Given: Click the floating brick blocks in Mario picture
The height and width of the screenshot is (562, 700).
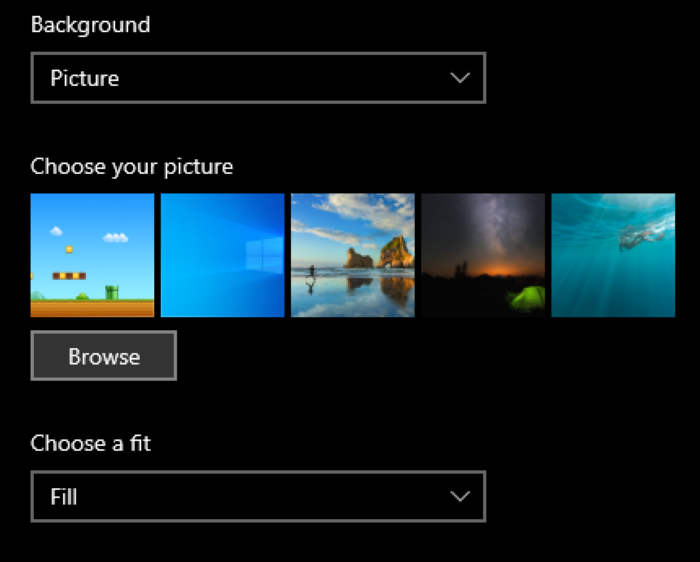Looking at the screenshot, I should pyautogui.click(x=68, y=274).
